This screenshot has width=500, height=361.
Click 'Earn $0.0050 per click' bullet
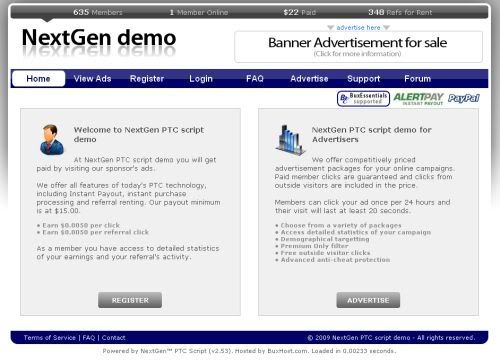pos(78,225)
